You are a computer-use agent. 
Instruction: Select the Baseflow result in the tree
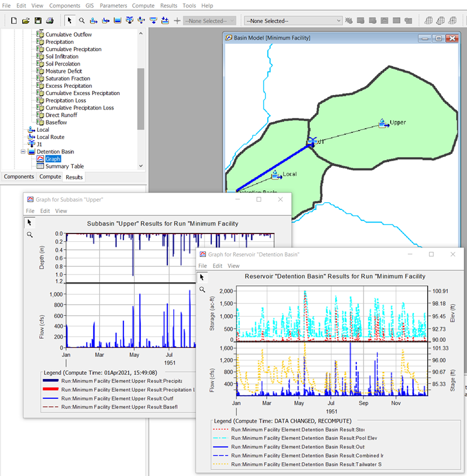56,122
